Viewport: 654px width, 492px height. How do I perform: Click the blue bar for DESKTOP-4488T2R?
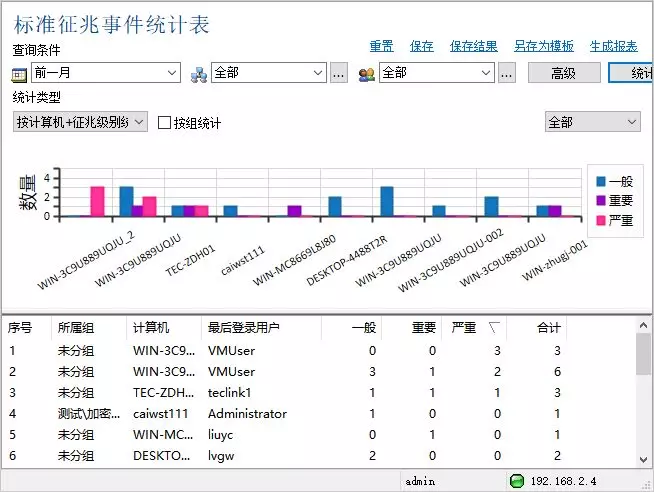pyautogui.click(x=335, y=206)
